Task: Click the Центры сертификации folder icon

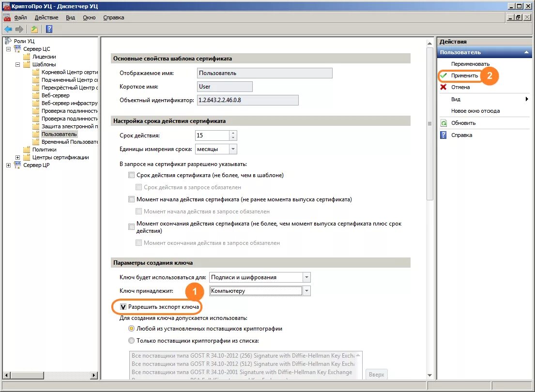Action: (x=27, y=157)
